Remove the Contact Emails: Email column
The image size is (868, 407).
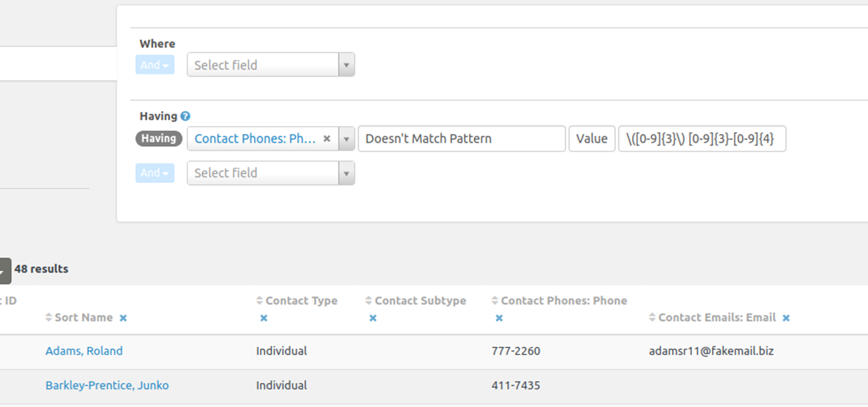pyautogui.click(x=786, y=318)
